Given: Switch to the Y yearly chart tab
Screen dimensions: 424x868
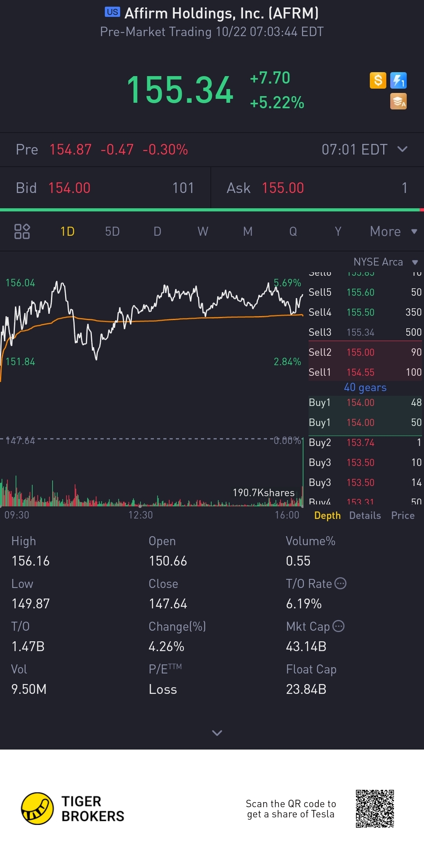Looking at the screenshot, I should click(338, 231).
